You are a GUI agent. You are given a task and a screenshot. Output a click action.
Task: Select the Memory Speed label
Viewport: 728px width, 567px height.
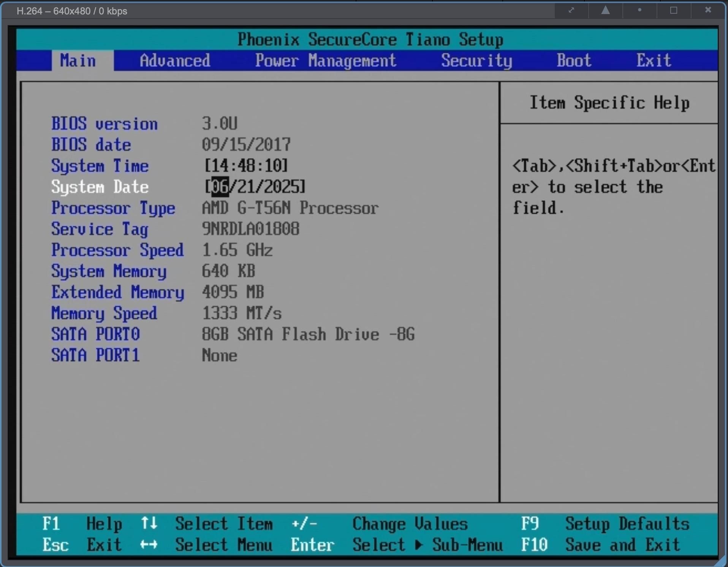coord(104,314)
